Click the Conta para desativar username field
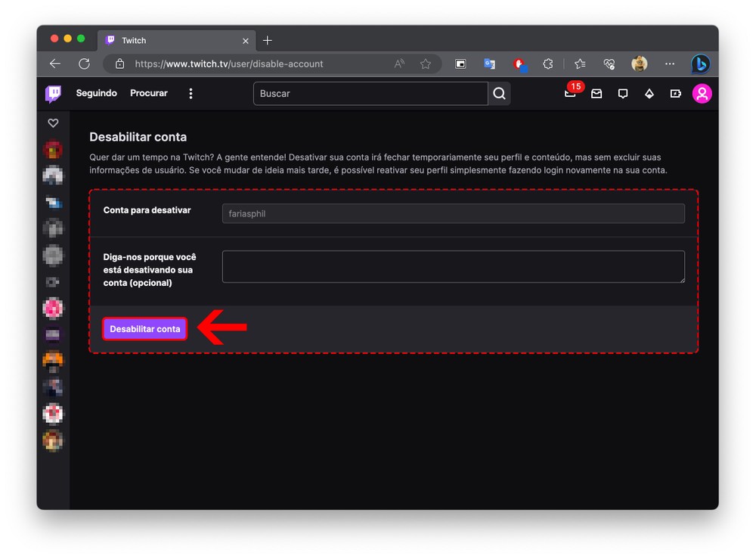The image size is (756, 559). (453, 213)
